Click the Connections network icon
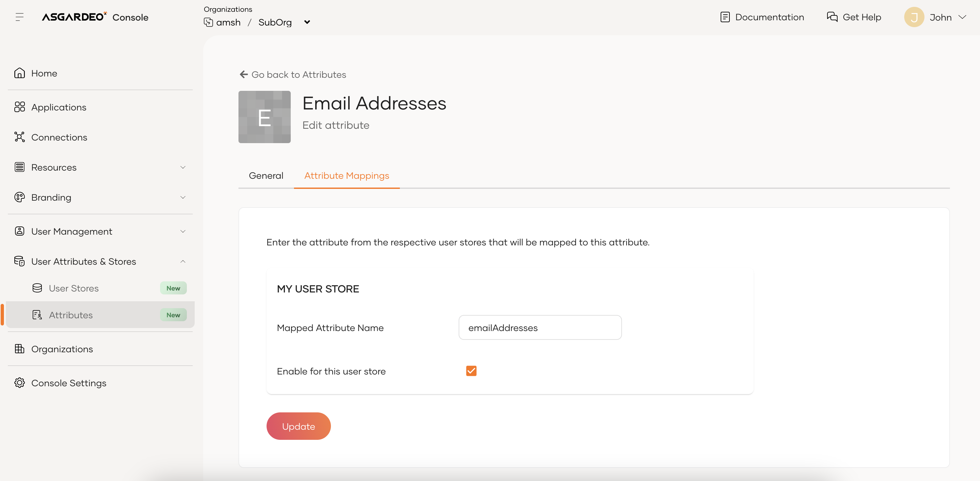The height and width of the screenshot is (481, 980). point(19,137)
